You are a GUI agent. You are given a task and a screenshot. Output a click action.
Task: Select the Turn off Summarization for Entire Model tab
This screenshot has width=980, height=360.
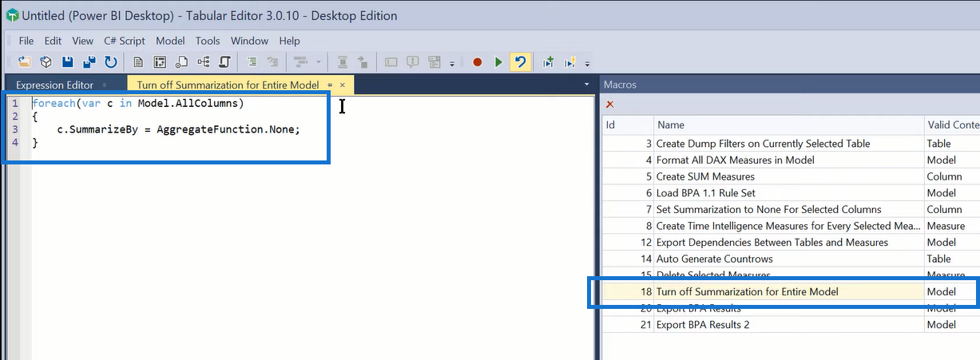click(x=228, y=85)
